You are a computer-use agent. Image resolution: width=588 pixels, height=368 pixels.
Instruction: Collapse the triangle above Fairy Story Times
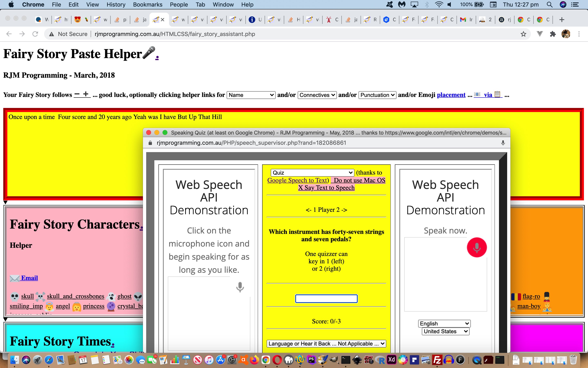pos(6,319)
